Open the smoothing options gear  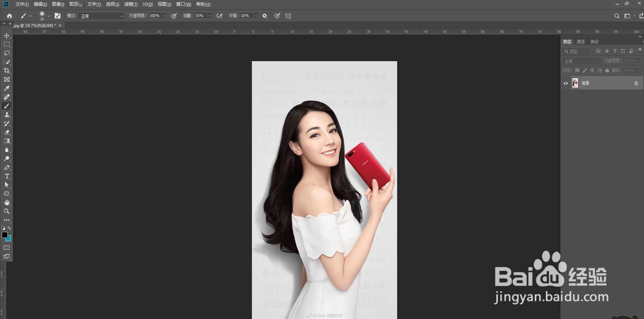click(265, 16)
